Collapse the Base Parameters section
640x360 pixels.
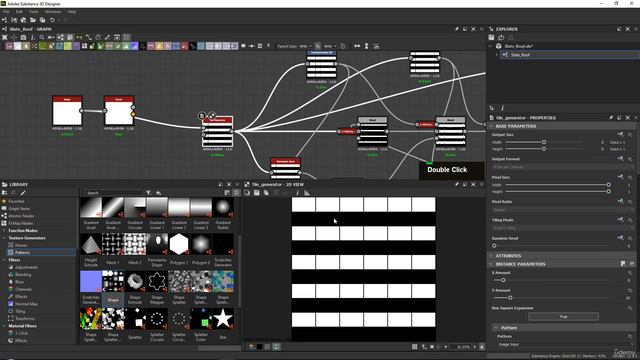click(491, 126)
